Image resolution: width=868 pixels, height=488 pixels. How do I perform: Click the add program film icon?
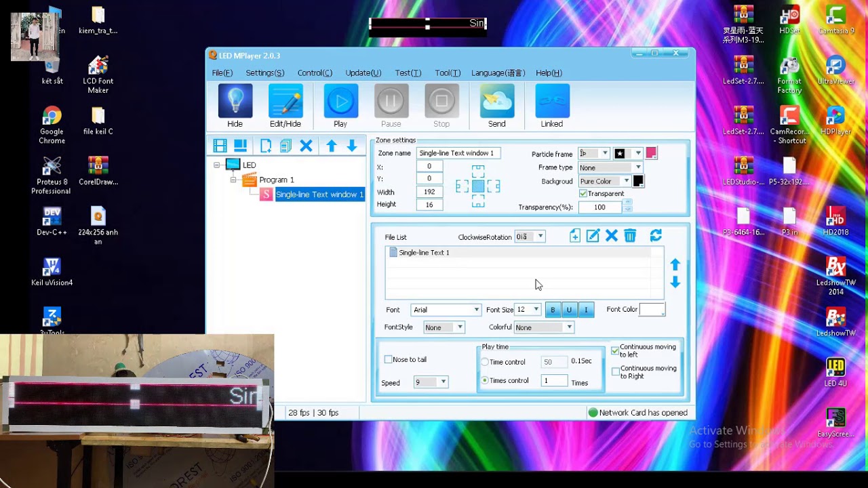(x=220, y=146)
